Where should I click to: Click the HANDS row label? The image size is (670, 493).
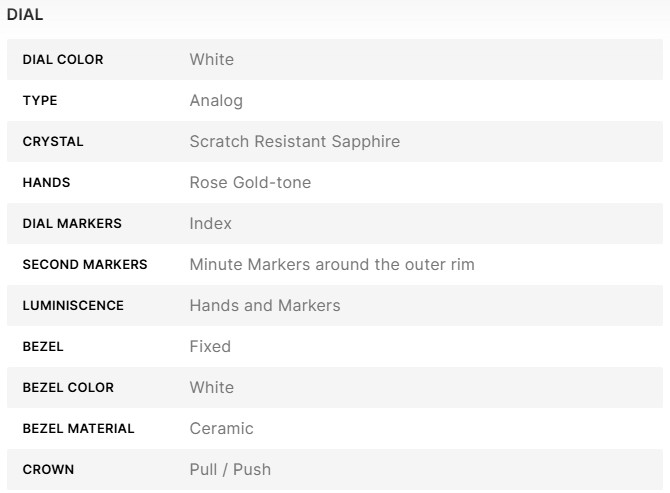[46, 183]
